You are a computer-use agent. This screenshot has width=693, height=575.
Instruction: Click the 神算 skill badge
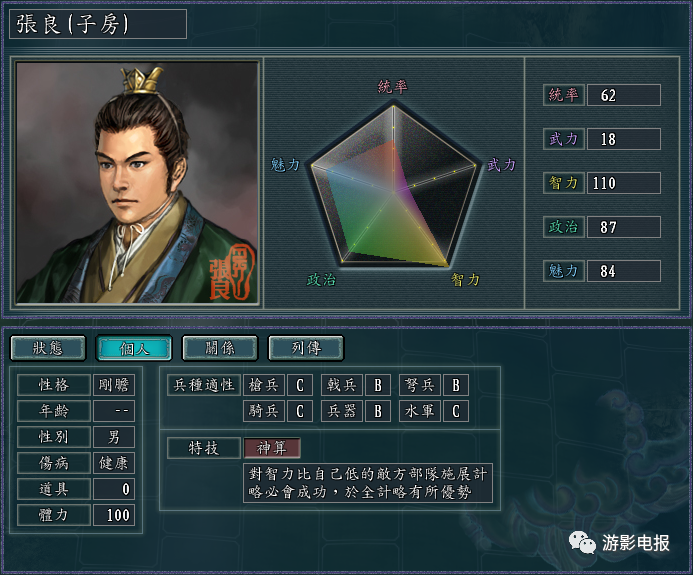pos(272,448)
